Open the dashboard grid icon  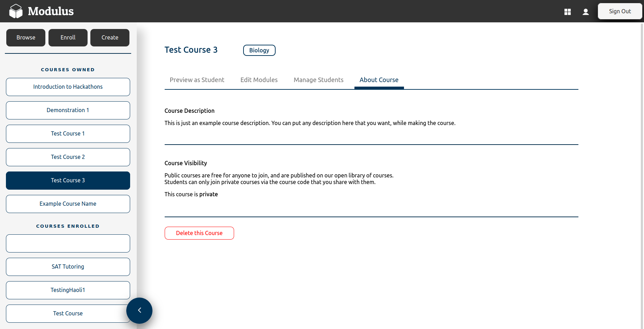point(568,12)
